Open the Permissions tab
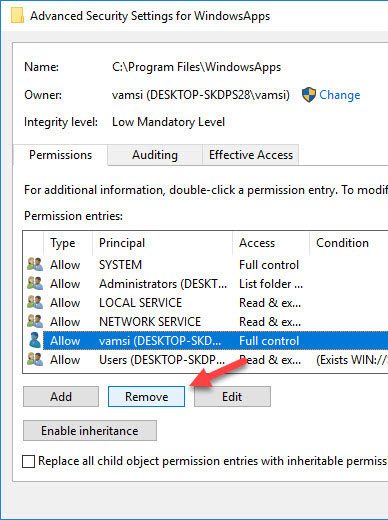388x520 pixels. pyautogui.click(x=60, y=155)
